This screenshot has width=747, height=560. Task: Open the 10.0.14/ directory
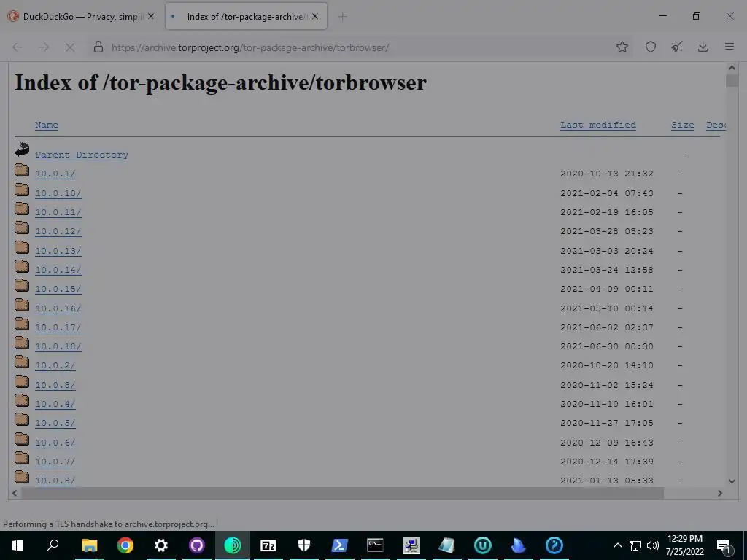(58, 270)
